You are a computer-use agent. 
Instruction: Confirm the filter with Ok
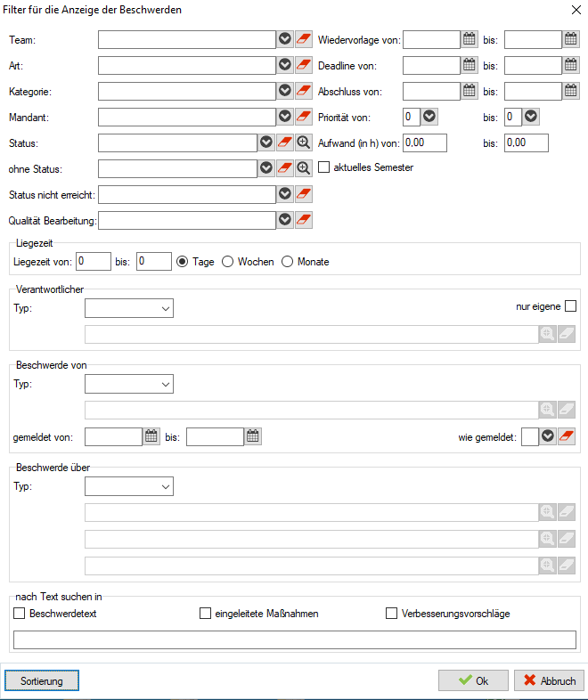click(473, 680)
